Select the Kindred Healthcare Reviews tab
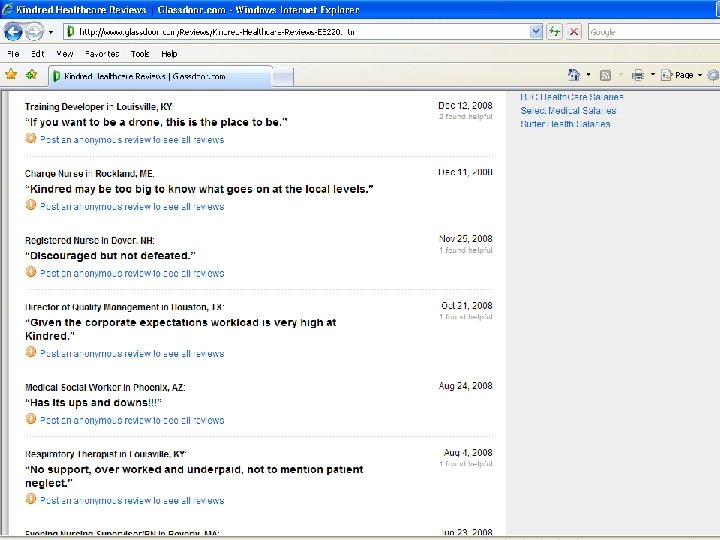This screenshot has height=540, width=720. (160, 76)
